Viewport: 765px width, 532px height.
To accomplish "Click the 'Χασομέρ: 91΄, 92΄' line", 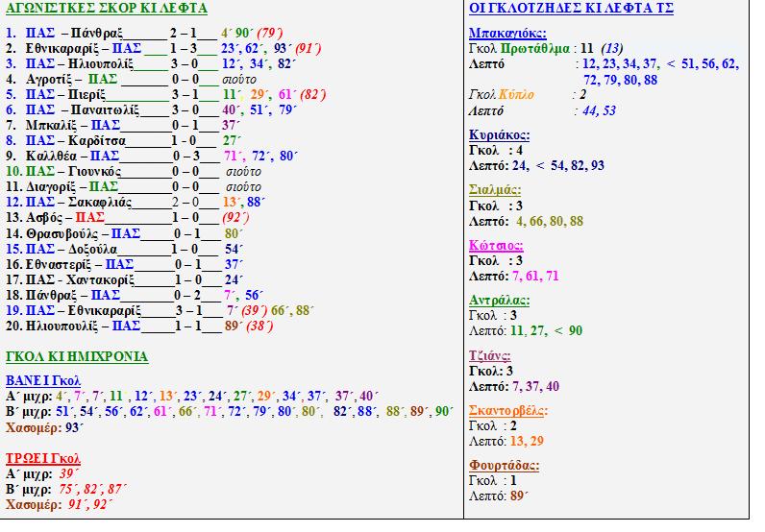I will click(x=60, y=505).
